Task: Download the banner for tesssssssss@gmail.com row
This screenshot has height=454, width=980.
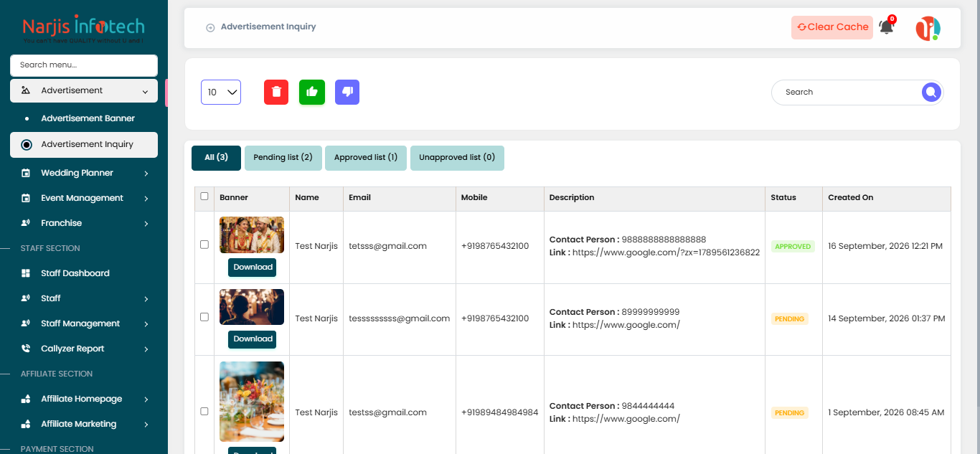Action: click(x=252, y=339)
